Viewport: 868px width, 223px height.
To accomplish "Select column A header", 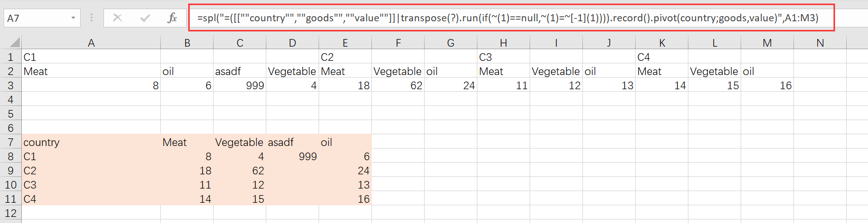I will click(x=91, y=43).
